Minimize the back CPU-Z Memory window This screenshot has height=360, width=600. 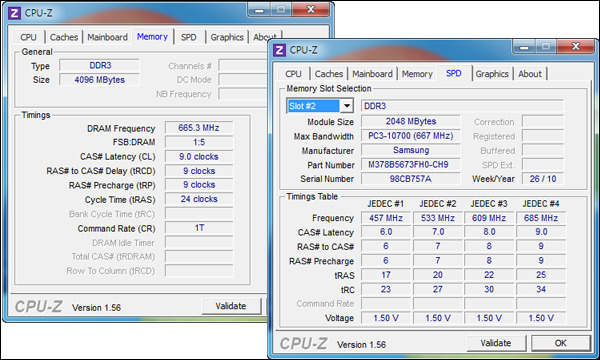pyautogui.click(x=259, y=10)
